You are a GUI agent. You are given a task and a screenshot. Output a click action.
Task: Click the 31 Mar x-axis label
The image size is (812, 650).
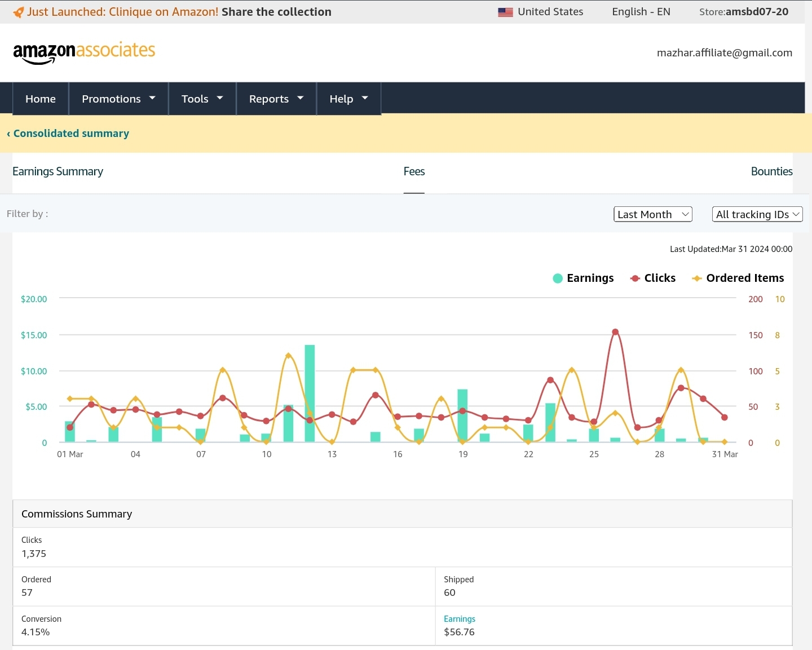coord(725,454)
